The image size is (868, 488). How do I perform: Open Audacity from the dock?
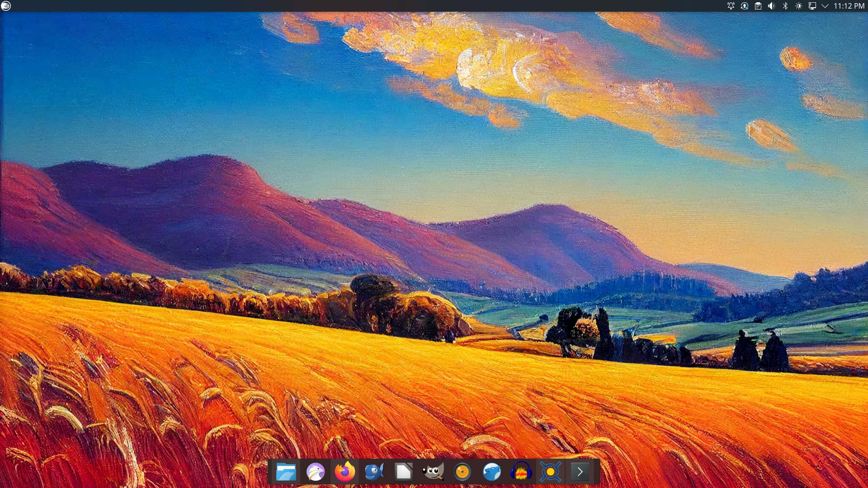coord(521,472)
